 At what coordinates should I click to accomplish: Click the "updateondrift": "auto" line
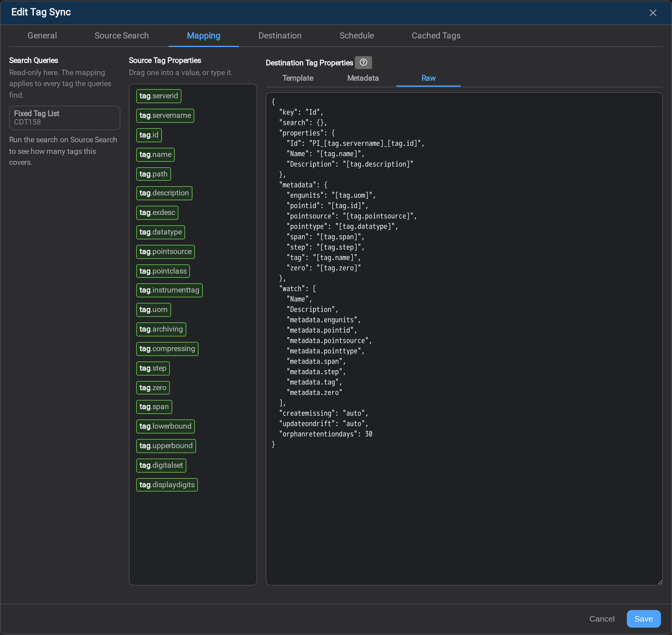coord(323,424)
